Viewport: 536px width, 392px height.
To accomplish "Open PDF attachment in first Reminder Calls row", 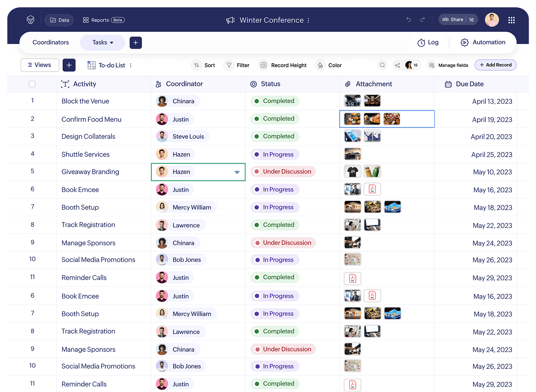I will [x=353, y=278].
